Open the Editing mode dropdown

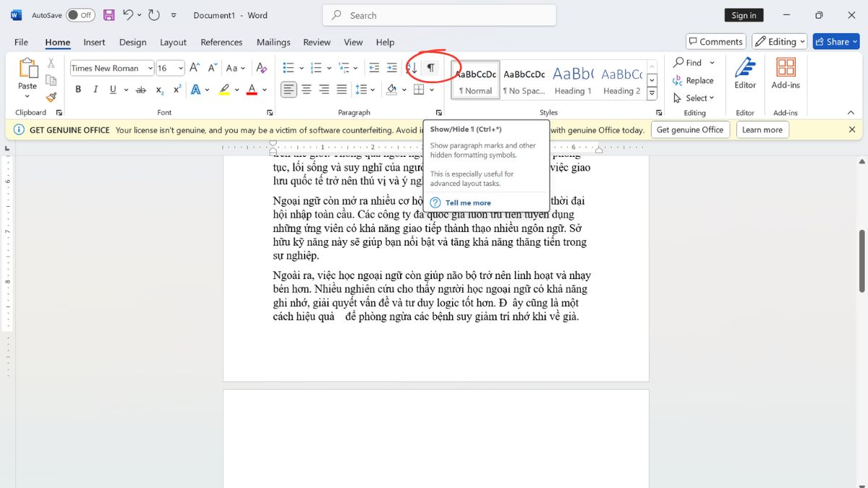click(780, 41)
